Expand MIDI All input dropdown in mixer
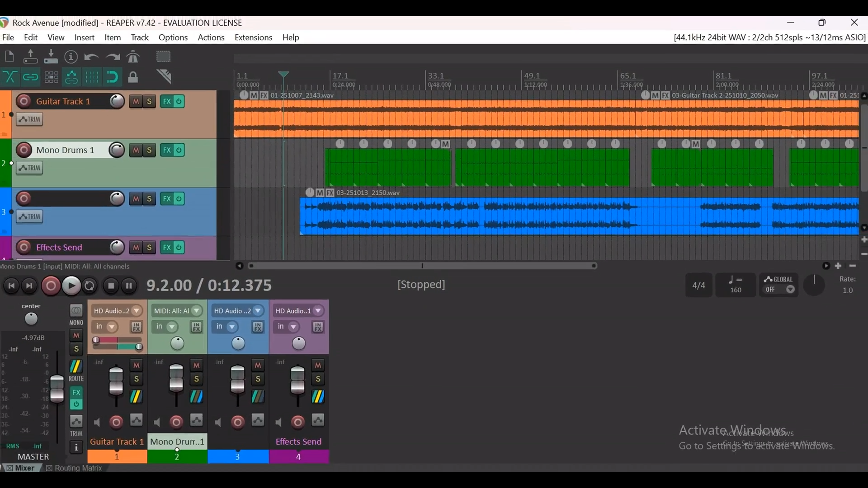 (x=197, y=311)
